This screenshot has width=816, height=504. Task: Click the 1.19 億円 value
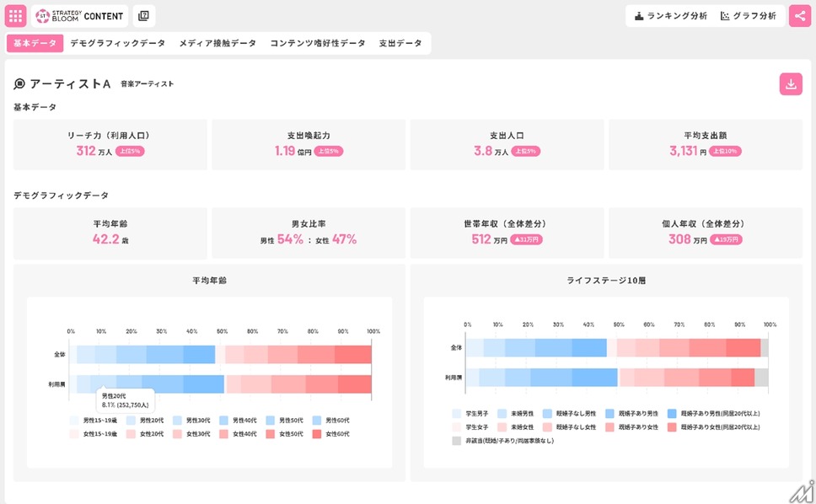click(293, 151)
